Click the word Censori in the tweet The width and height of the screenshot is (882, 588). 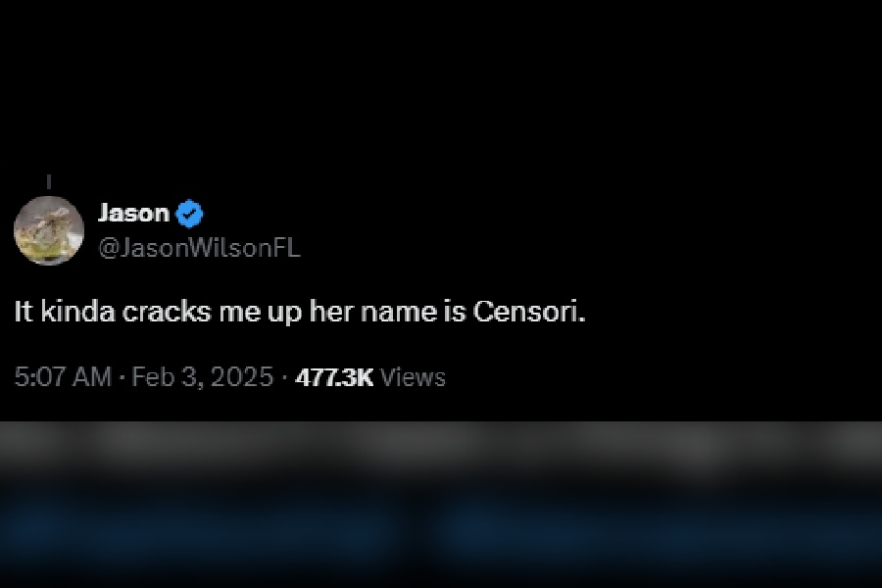point(529,312)
